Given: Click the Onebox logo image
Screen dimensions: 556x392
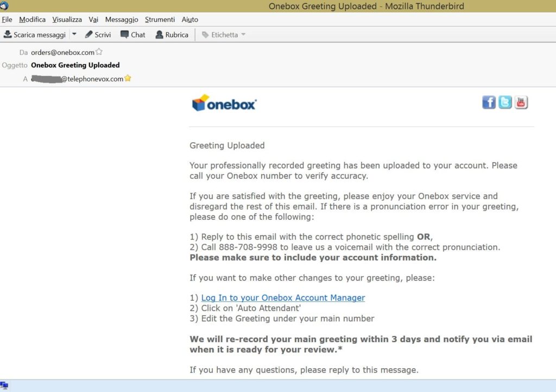Looking at the screenshot, I should pos(224,103).
